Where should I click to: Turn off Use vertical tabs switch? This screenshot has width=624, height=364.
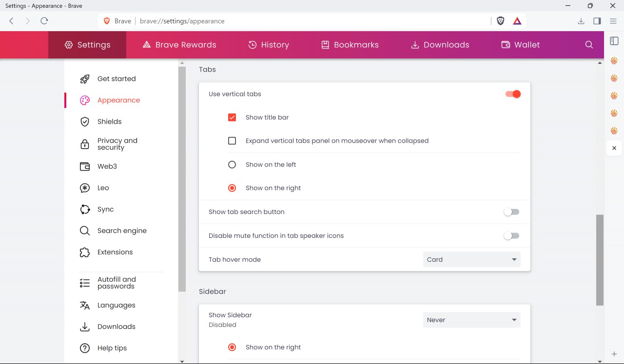tap(513, 94)
